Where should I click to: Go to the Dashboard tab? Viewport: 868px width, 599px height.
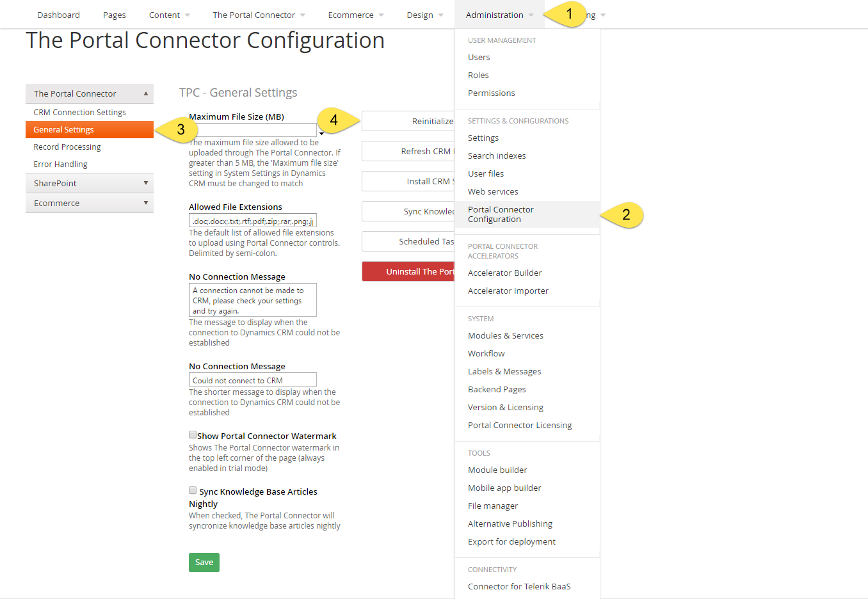pos(58,15)
